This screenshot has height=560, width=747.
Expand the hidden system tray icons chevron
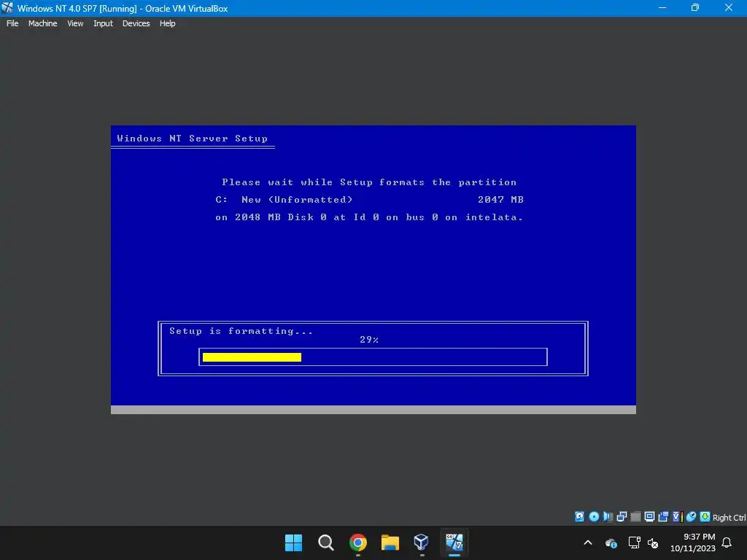click(x=588, y=542)
